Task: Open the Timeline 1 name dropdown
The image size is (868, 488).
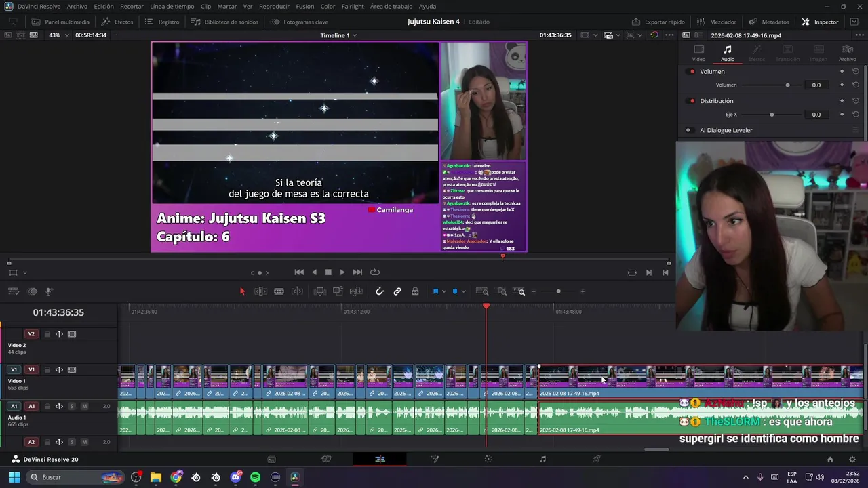Action: tap(338, 35)
